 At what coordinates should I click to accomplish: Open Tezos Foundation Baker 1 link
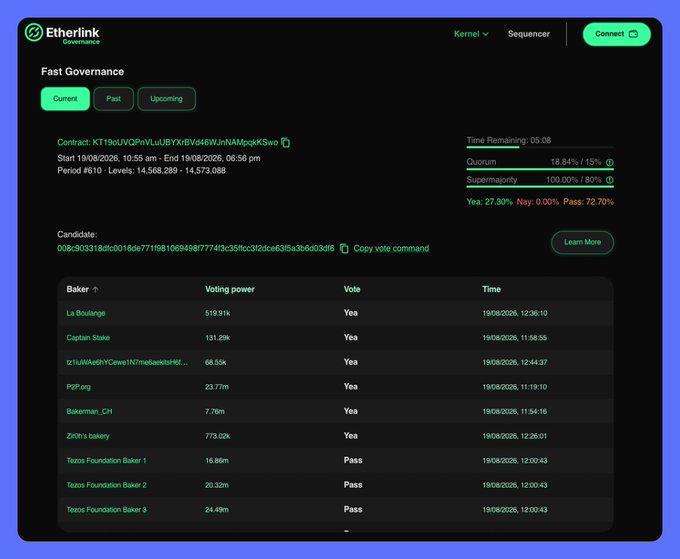(x=106, y=461)
